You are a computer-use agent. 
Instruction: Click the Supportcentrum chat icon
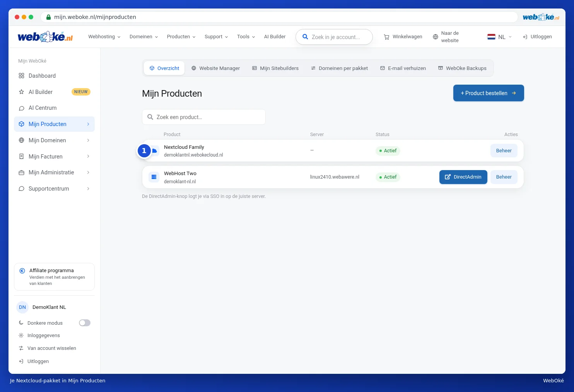(x=22, y=189)
